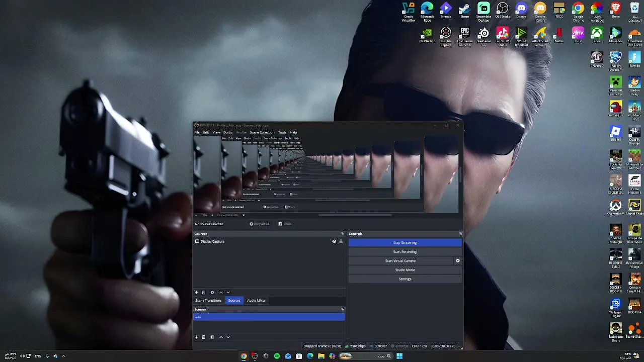Remove selected source with trash icon
644x362 pixels.
coord(203,292)
